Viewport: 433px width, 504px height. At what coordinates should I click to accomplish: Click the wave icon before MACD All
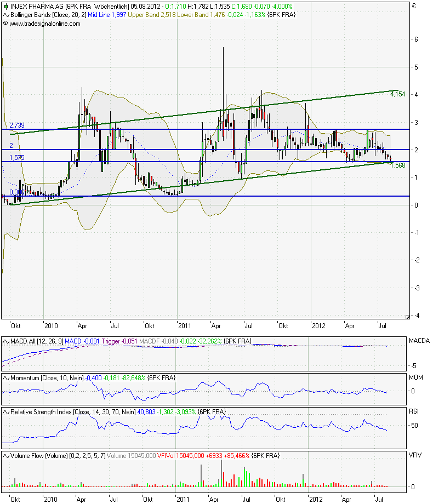6,341
